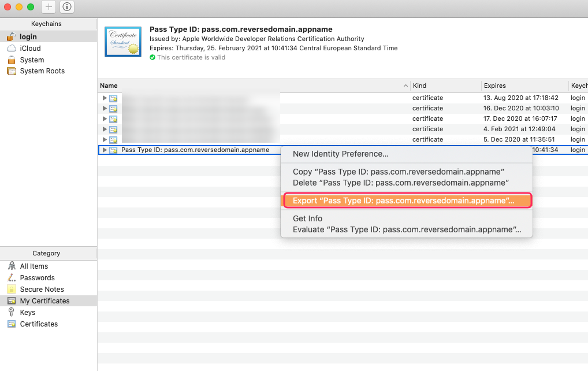
Task: Expand certificate expiring 5. Dec 2020
Action: (x=105, y=139)
